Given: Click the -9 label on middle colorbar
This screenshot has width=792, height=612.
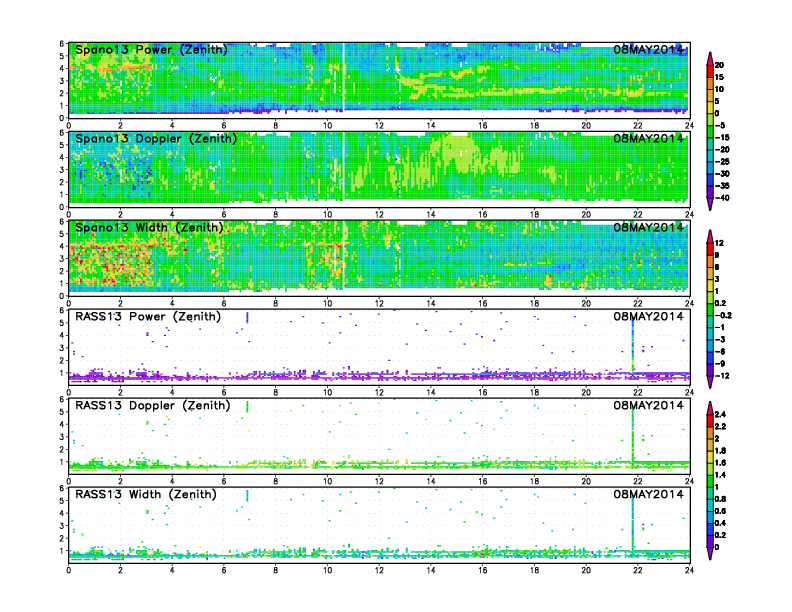Looking at the screenshot, I should point(720,364).
